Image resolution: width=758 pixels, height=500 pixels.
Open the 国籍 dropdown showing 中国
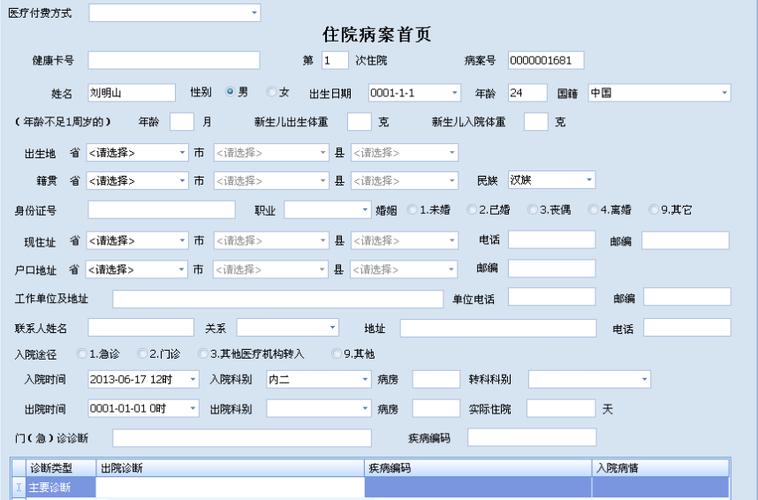click(x=724, y=92)
